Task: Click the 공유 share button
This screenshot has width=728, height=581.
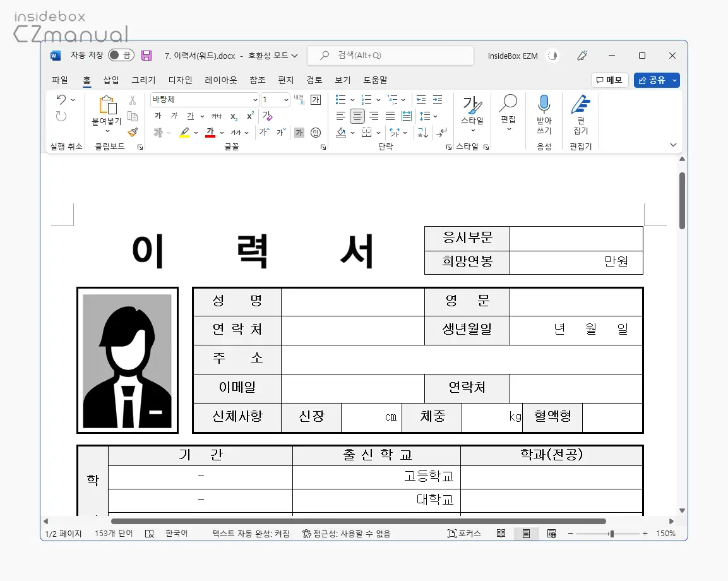Action: pyautogui.click(x=652, y=80)
